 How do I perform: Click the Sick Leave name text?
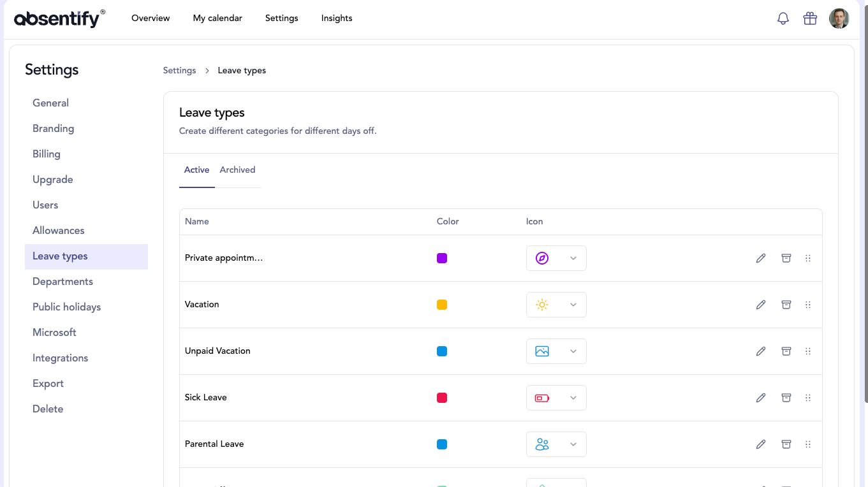[206, 398]
